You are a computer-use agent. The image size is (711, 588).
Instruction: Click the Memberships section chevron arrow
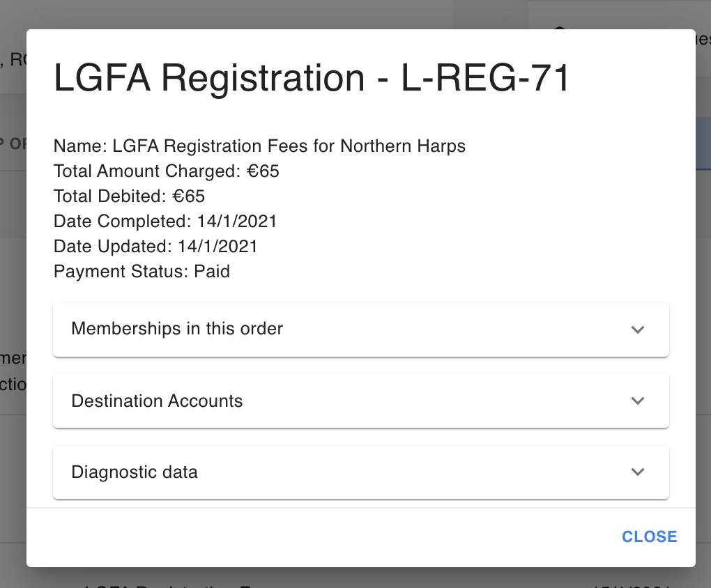(x=637, y=330)
